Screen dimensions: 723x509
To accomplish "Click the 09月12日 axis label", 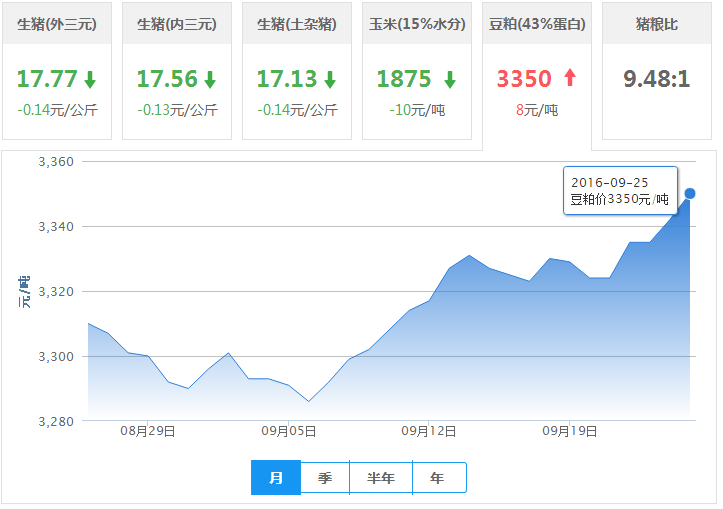I will [429, 432].
